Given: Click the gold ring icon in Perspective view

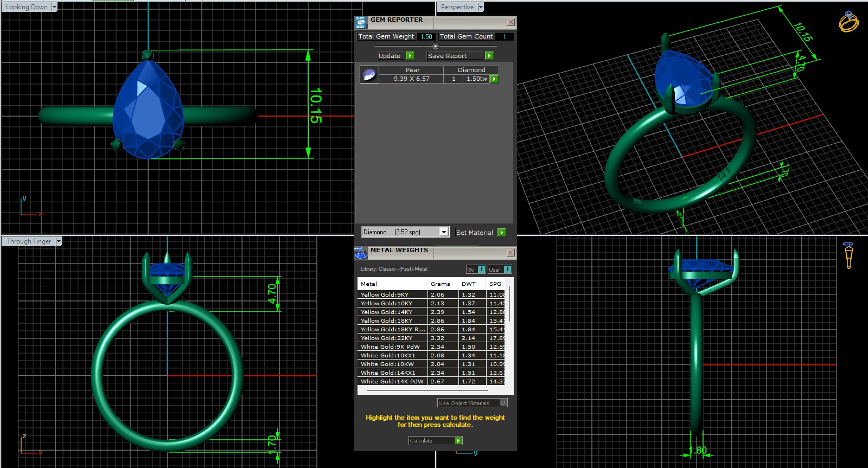Looking at the screenshot, I should coord(848,22).
